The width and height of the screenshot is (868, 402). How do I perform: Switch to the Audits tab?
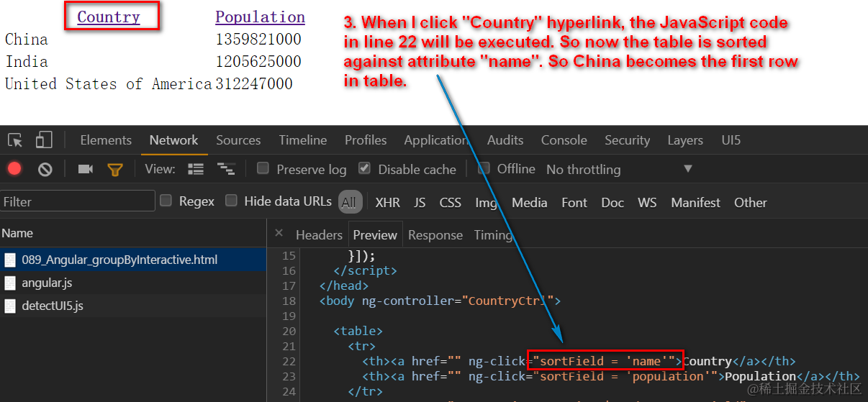(505, 140)
